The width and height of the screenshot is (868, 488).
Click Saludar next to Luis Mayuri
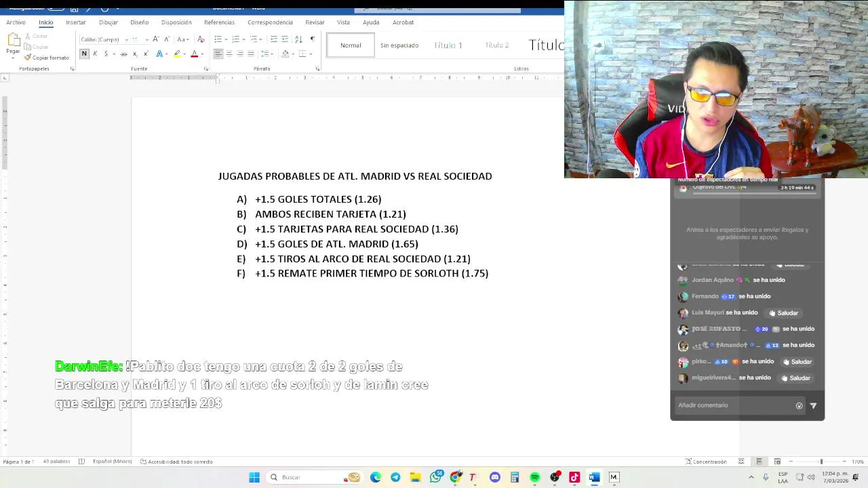[783, 313]
